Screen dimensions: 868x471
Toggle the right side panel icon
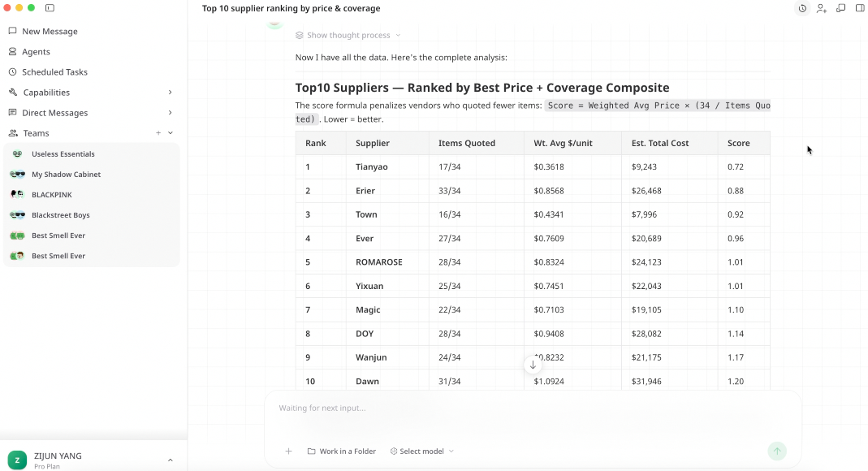[860, 8]
